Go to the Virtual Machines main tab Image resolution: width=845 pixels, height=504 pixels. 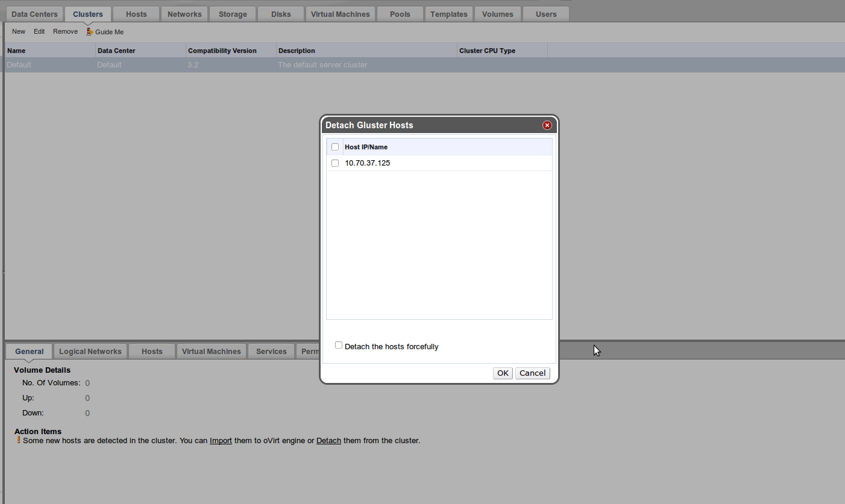(340, 14)
